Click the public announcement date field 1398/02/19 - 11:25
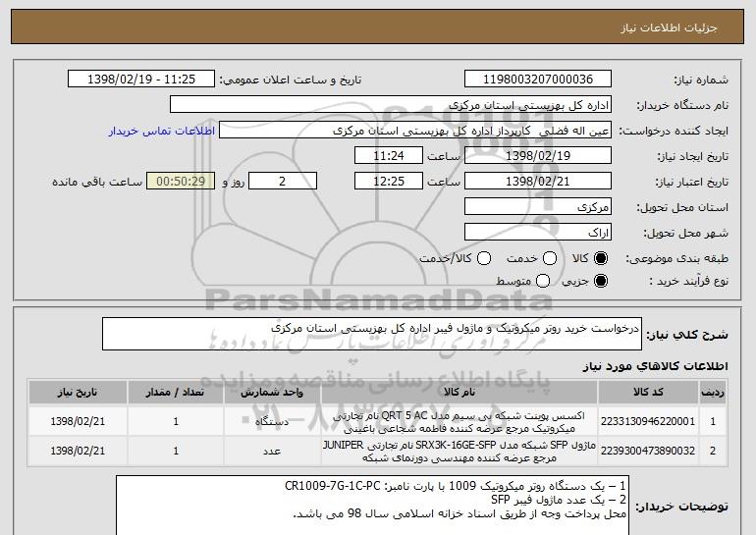This screenshot has width=756, height=535. pos(141,80)
